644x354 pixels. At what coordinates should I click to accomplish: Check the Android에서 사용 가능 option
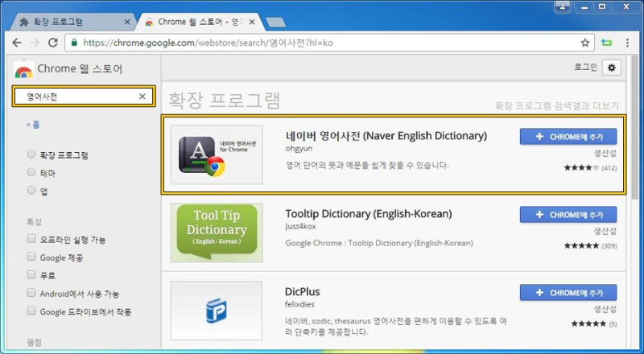[x=31, y=293]
